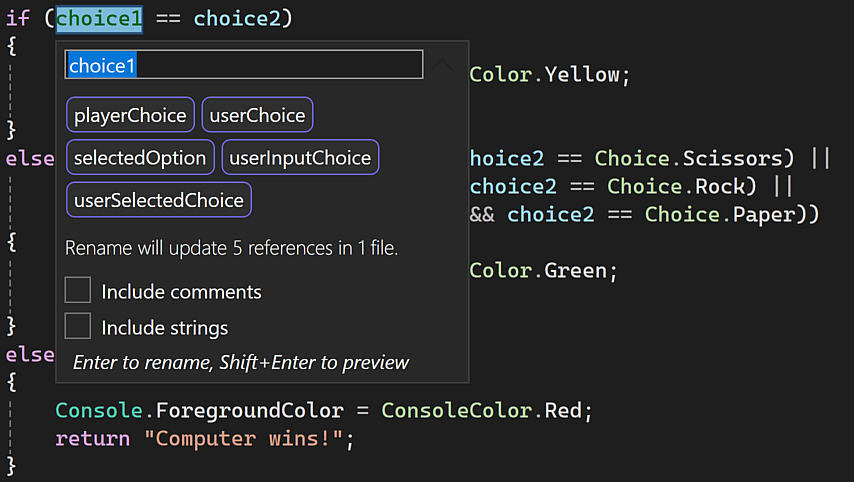
Task: Click the return keyword
Action: 92,438
